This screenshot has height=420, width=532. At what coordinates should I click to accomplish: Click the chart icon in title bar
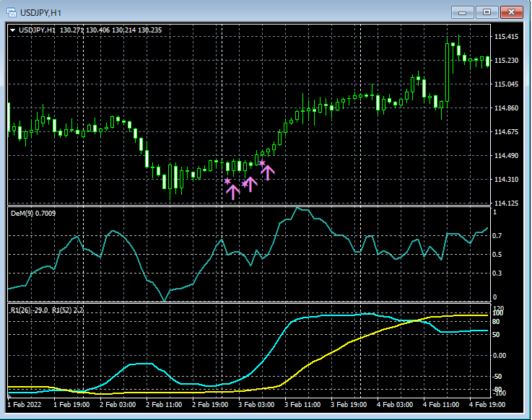(11, 12)
